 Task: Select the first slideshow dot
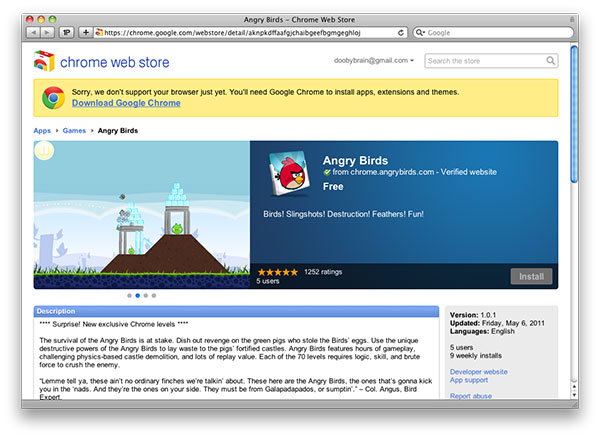(129, 295)
